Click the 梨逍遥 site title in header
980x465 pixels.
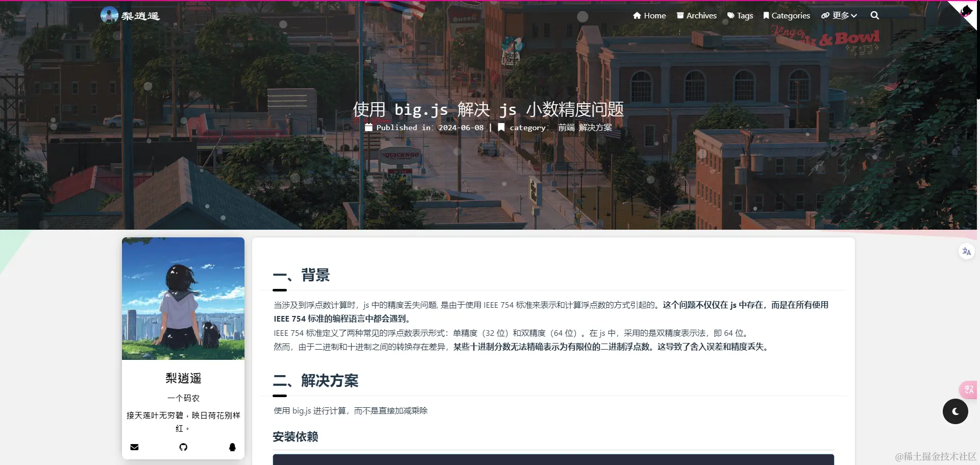[140, 16]
